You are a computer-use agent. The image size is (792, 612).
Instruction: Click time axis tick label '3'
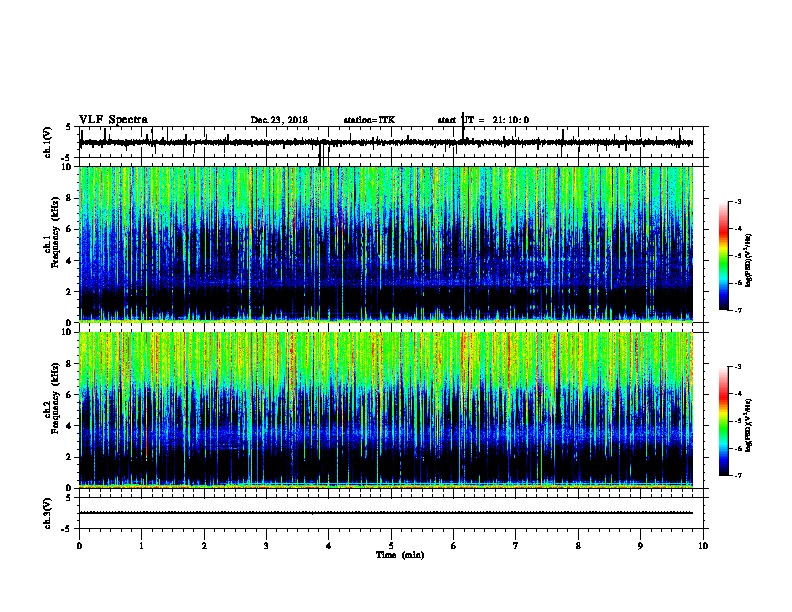coord(266,546)
